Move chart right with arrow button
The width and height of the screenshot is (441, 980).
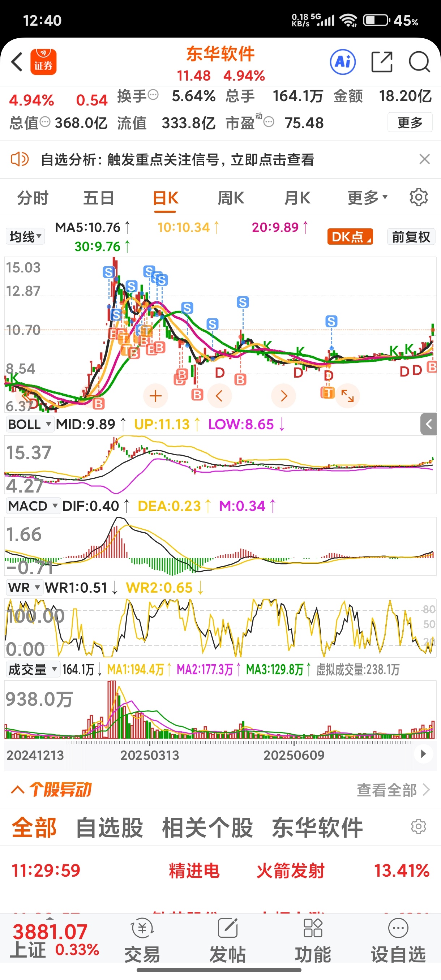pyautogui.click(x=283, y=396)
